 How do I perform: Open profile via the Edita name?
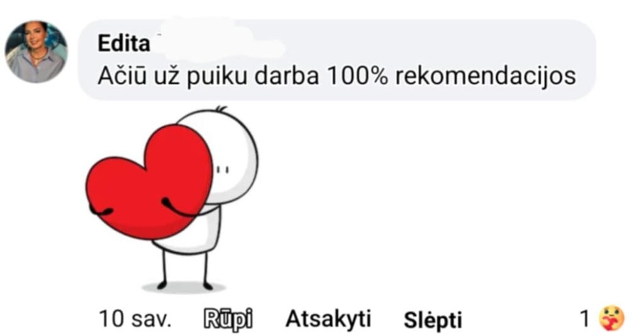[x=124, y=43]
